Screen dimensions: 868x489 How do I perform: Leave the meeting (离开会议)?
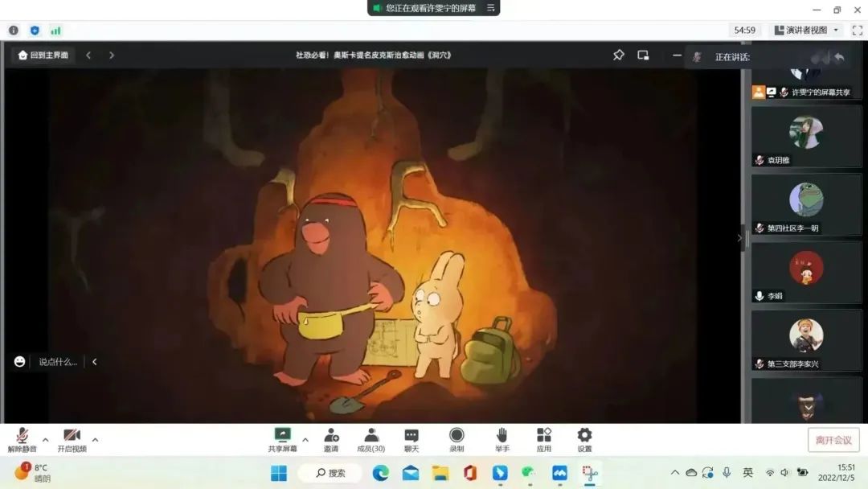click(x=833, y=440)
